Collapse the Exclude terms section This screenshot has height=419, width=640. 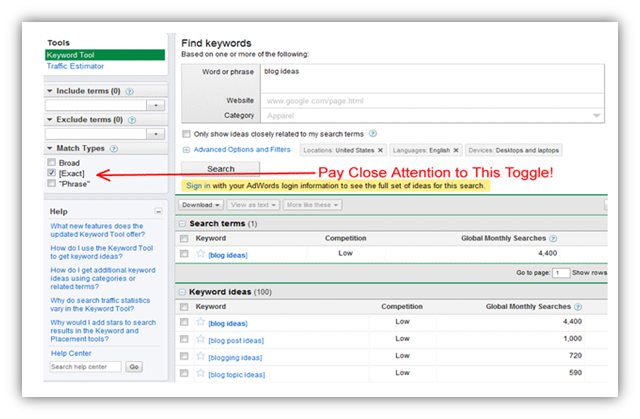50,120
